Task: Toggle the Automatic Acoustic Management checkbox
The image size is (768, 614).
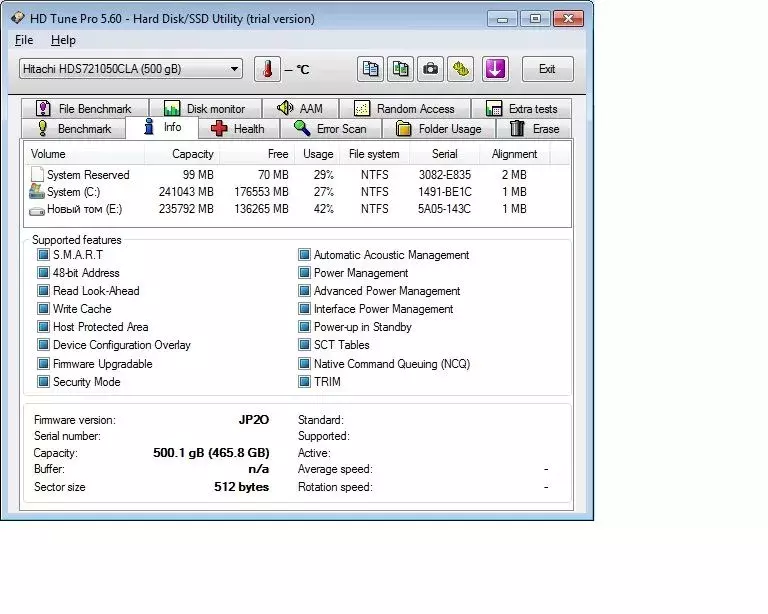Action: pos(304,255)
